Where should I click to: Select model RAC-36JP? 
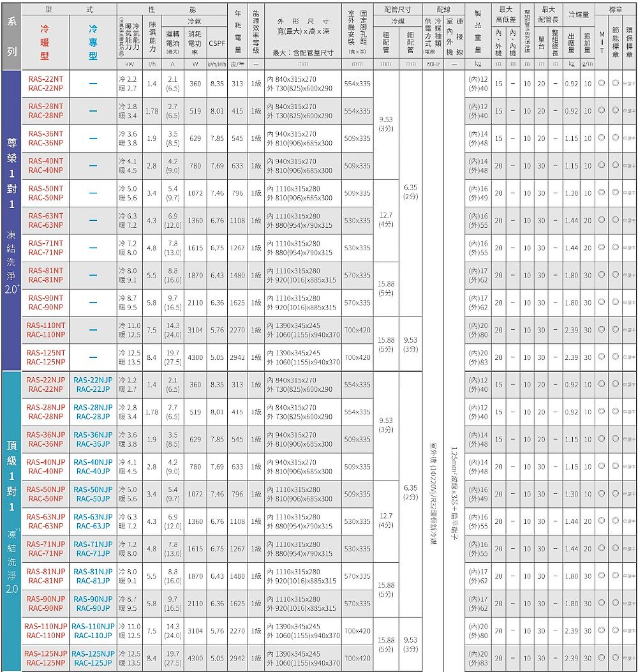pyautogui.click(x=93, y=444)
